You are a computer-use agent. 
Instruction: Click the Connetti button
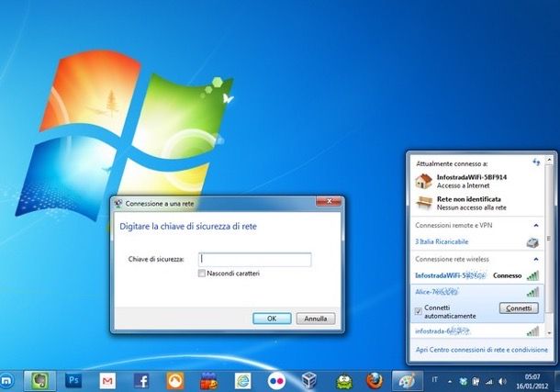pyautogui.click(x=519, y=308)
